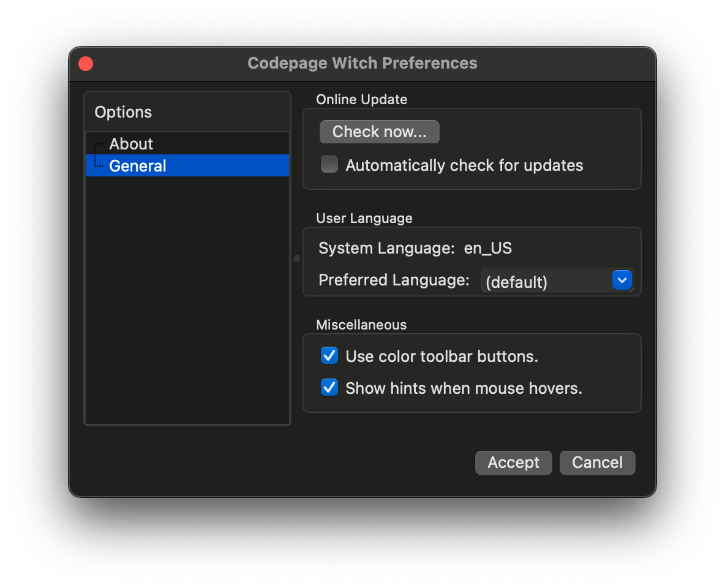Enable Automatically check for updates

coord(330,165)
